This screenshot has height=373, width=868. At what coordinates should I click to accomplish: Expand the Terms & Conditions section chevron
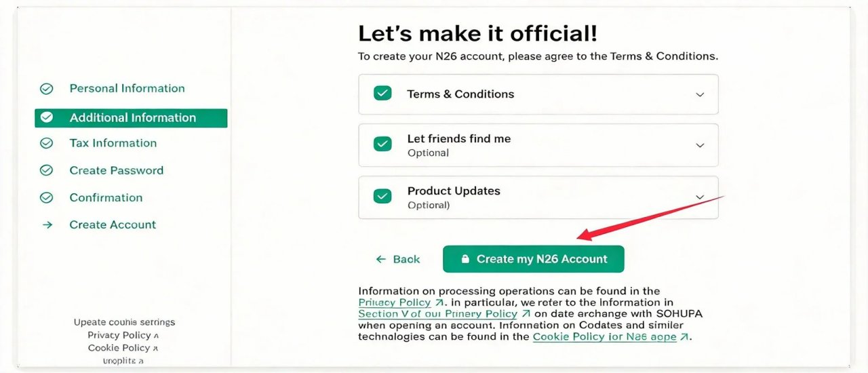700,94
